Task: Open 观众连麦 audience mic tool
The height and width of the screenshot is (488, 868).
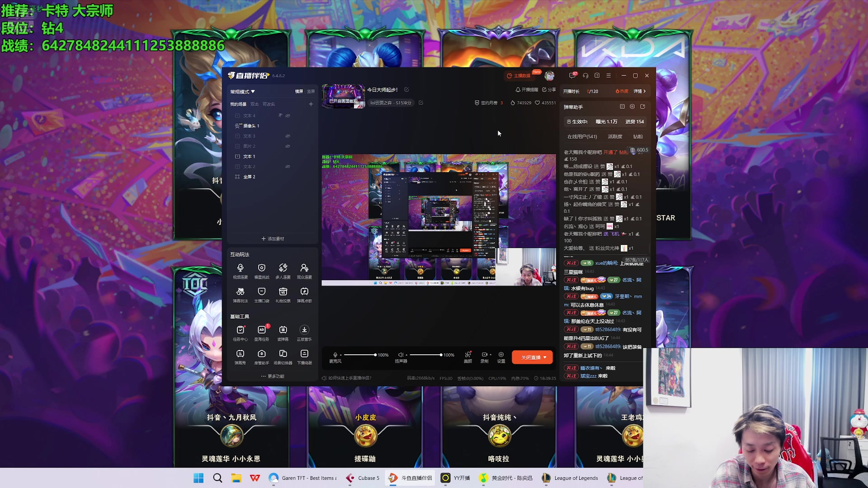Action: 304,271
